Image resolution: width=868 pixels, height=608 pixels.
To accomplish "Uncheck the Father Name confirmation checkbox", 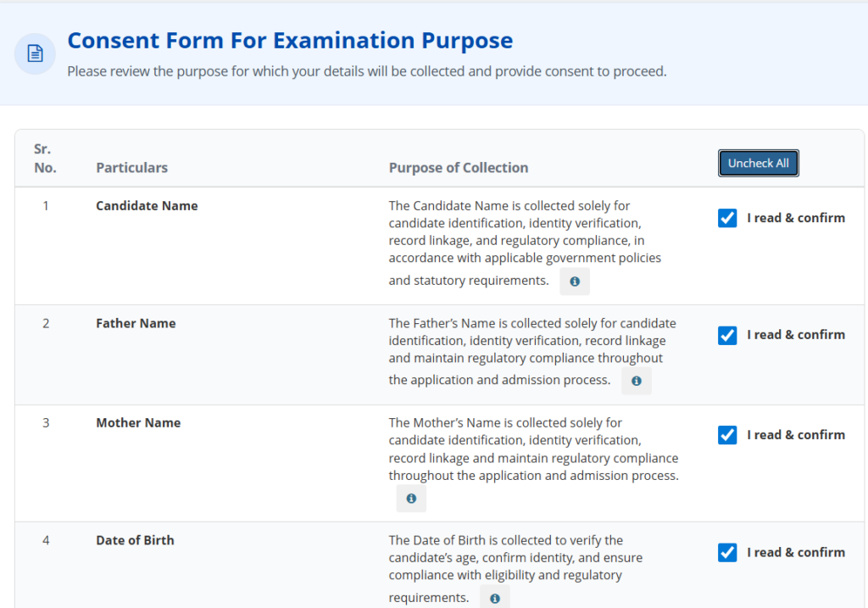I will tap(727, 335).
